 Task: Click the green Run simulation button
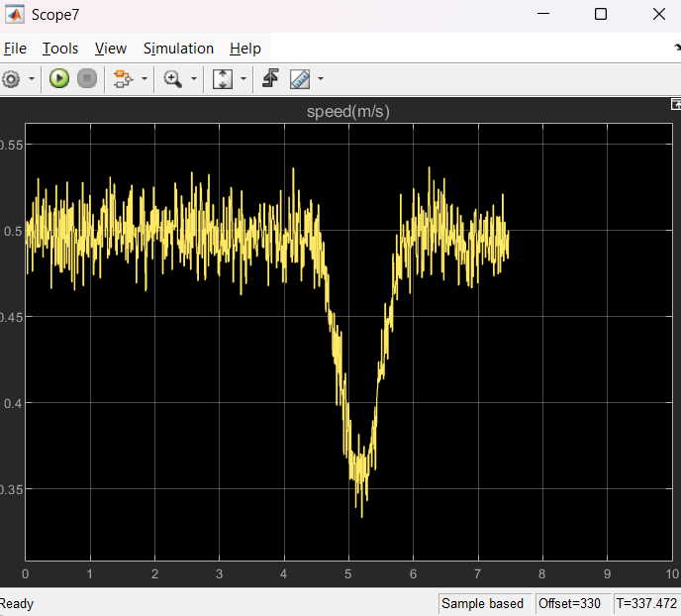[x=59, y=78]
